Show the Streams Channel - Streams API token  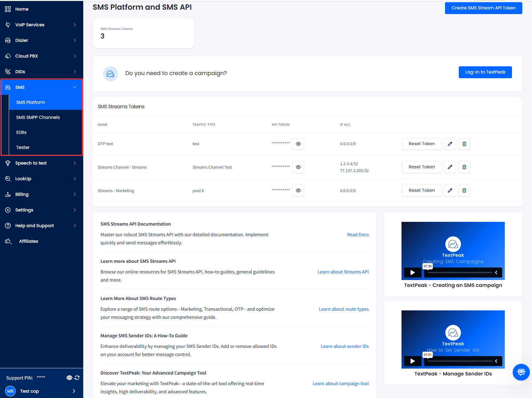[x=298, y=167]
